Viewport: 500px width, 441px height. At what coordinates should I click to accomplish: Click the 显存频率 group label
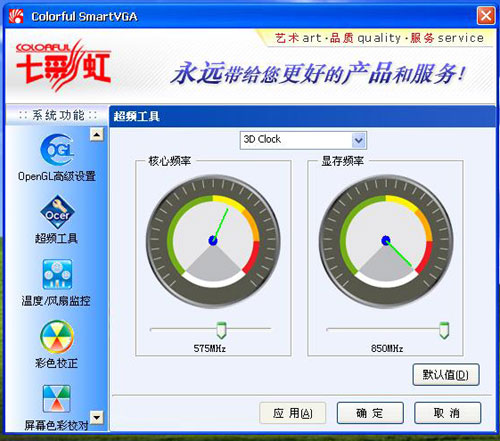point(342,161)
